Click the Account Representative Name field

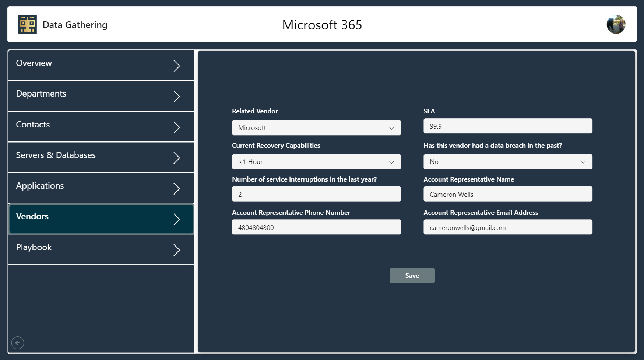tap(508, 194)
